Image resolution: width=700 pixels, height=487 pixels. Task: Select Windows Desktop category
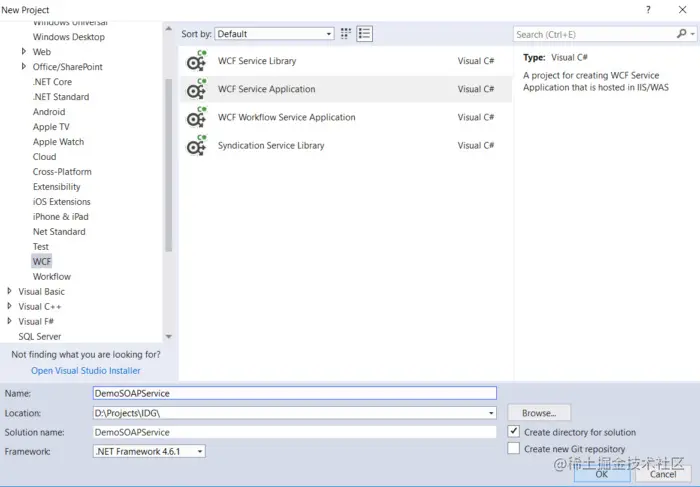(x=69, y=37)
